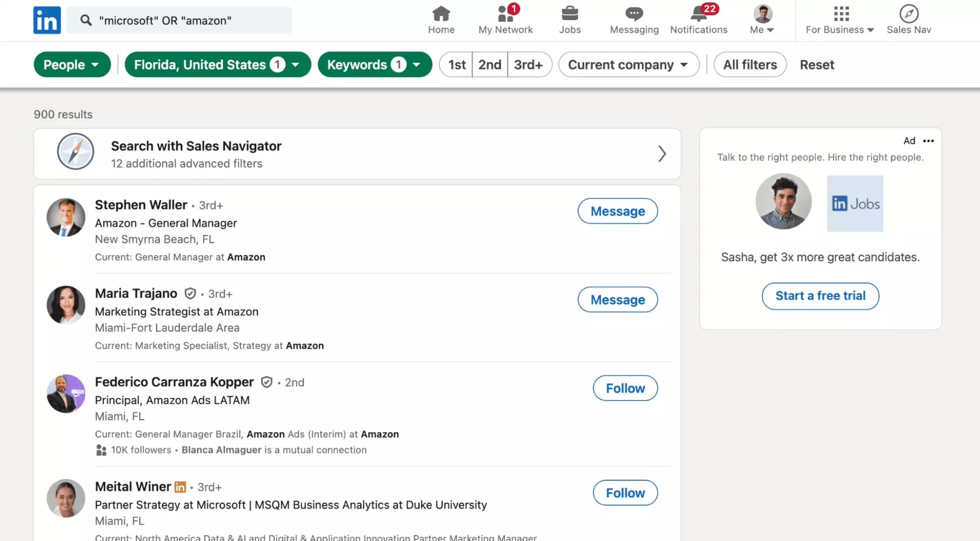Open Stephen Waller's profile photo
The width and height of the screenshot is (980, 541).
[x=66, y=217]
